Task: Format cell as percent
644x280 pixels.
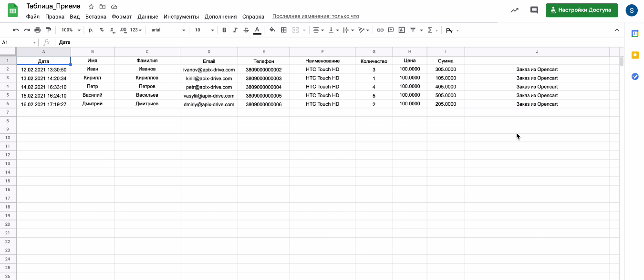Action: click(102, 30)
